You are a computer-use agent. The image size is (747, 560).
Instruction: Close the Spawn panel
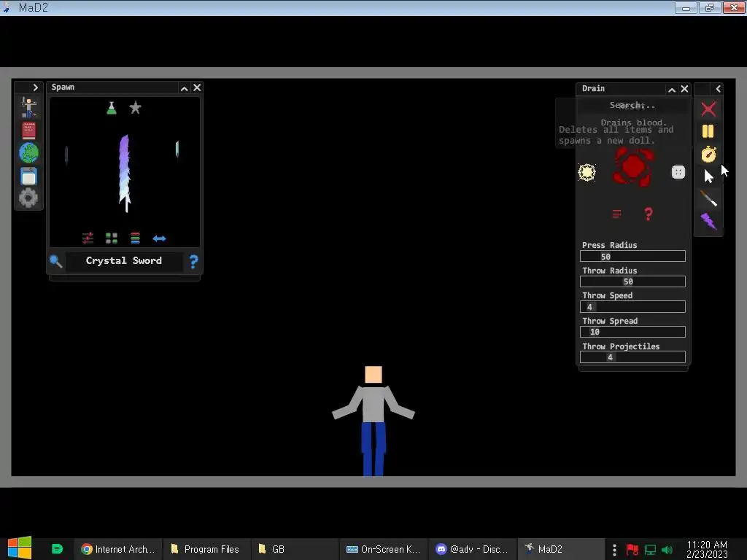coord(197,87)
